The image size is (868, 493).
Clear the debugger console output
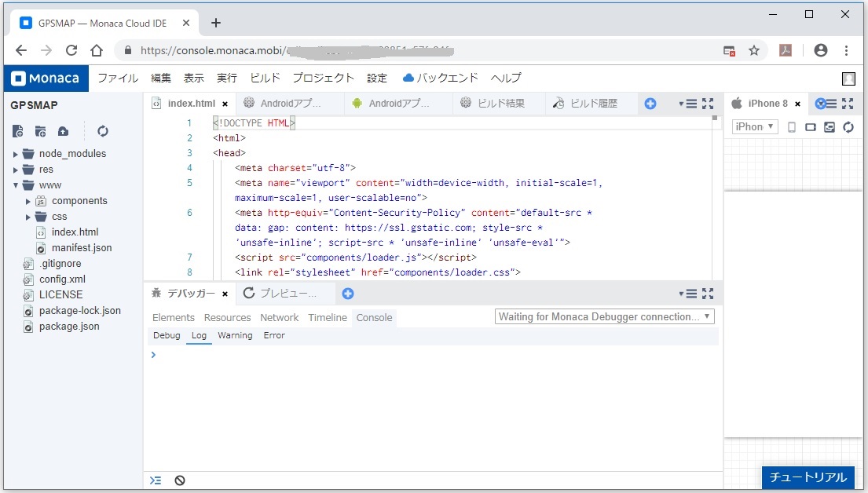[180, 480]
